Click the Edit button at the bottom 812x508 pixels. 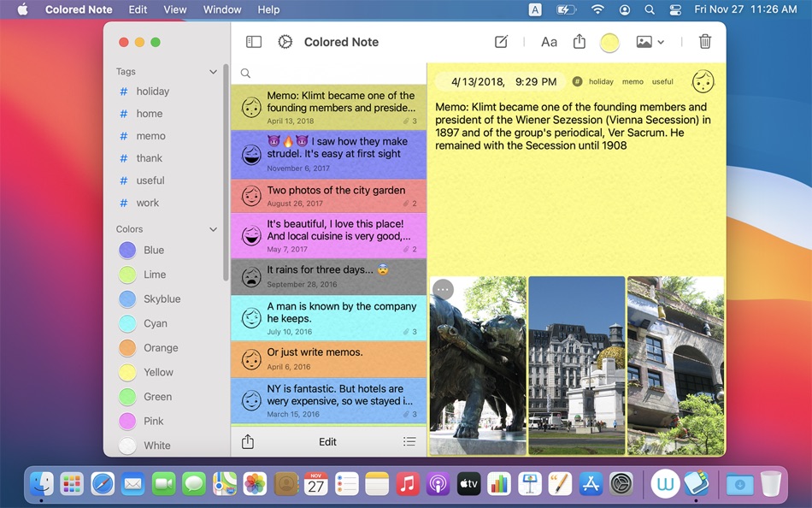327,441
